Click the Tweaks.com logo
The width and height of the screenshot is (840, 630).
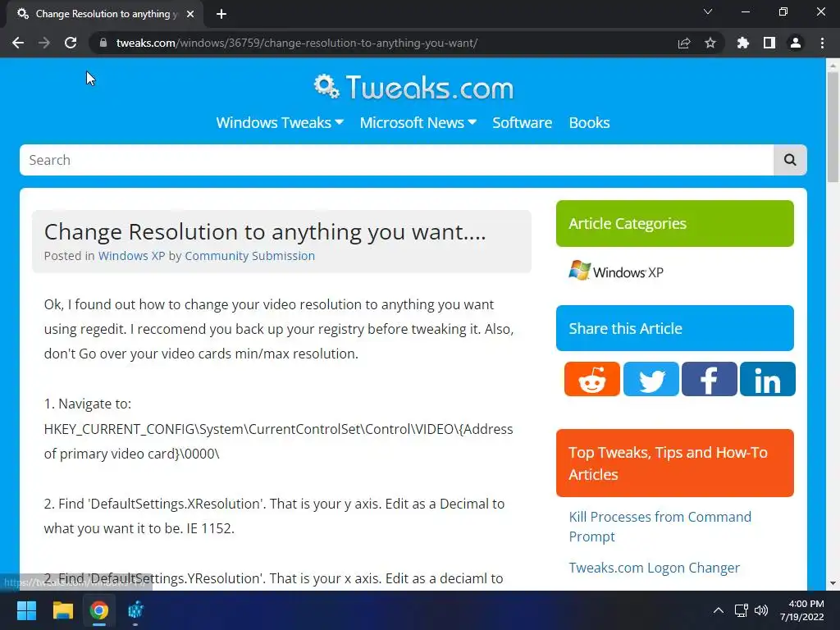(x=413, y=87)
